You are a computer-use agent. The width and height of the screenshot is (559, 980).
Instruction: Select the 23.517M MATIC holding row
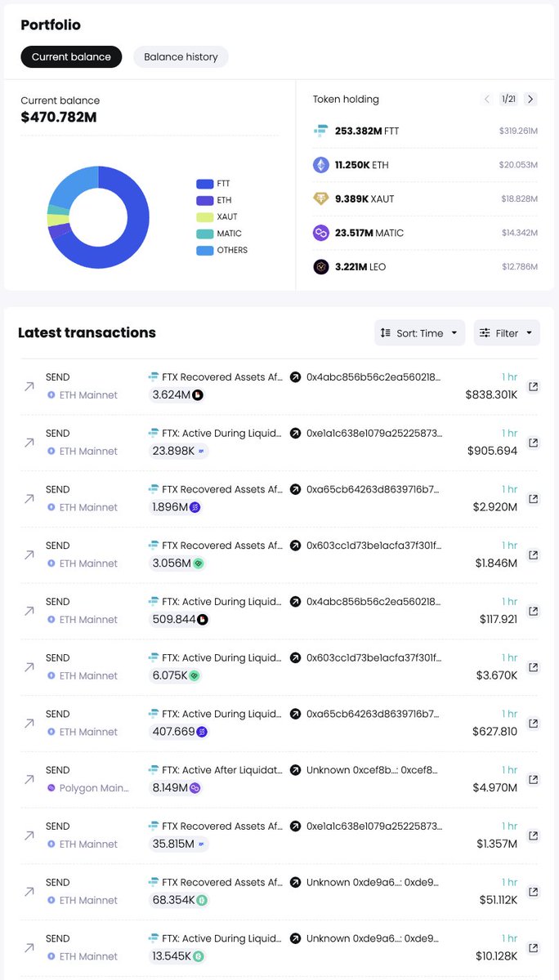point(425,233)
